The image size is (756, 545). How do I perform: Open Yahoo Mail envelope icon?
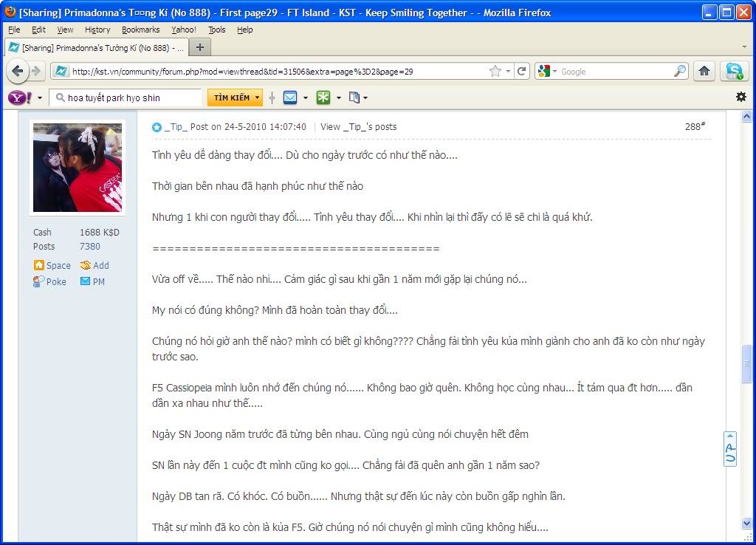point(289,98)
